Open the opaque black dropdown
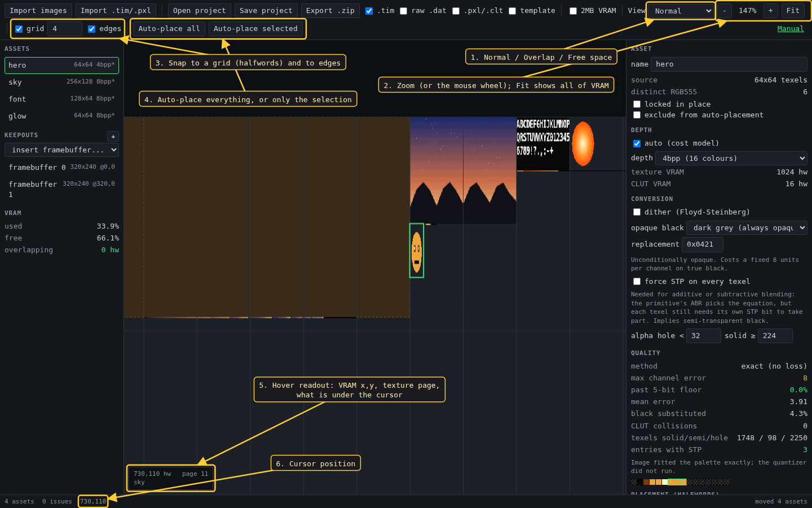 tap(747, 227)
